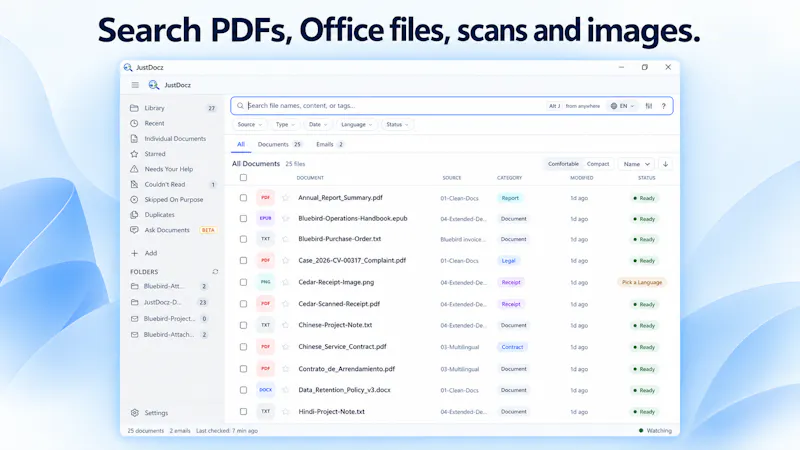Click the Legal category tag

coord(508,260)
